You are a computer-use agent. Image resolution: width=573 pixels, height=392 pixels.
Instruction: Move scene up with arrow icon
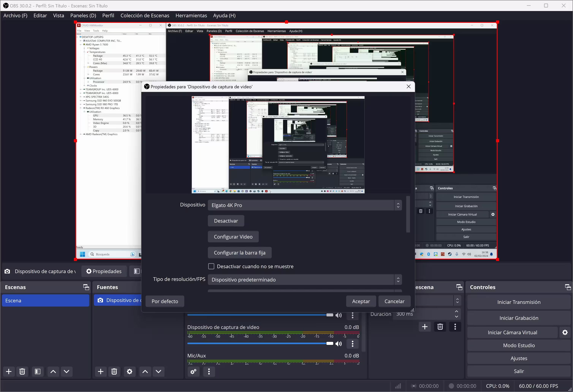(x=53, y=371)
